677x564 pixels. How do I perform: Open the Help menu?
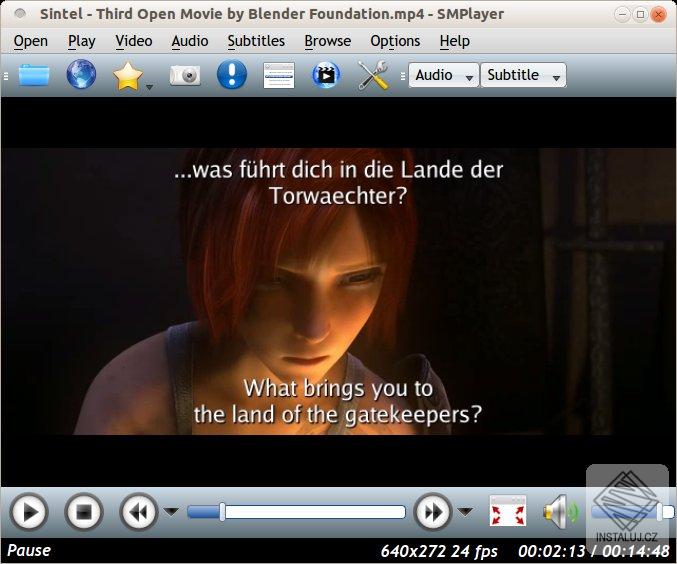coord(455,41)
